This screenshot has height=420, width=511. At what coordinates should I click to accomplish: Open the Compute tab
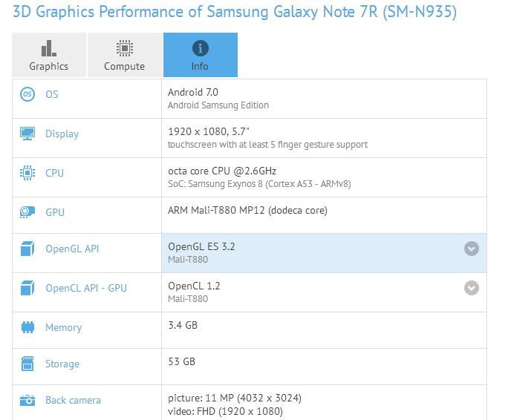tap(125, 56)
